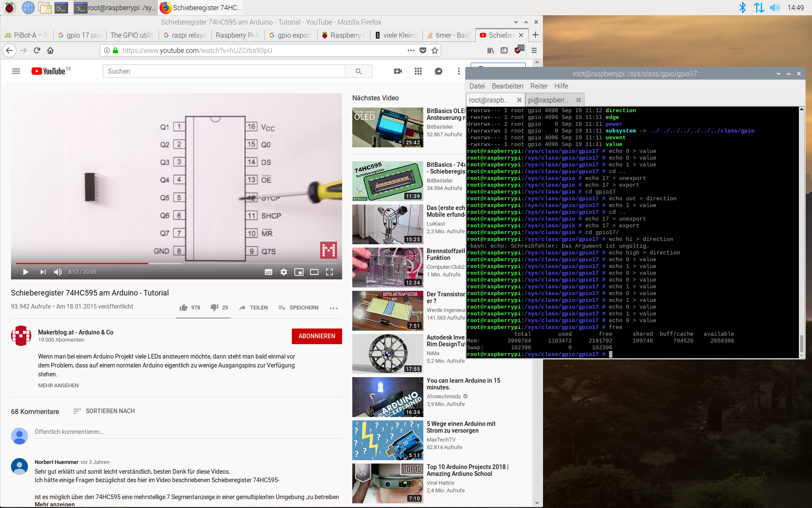Open YouTube upload video camera icon
Image resolution: width=812 pixels, height=508 pixels.
tap(398, 71)
